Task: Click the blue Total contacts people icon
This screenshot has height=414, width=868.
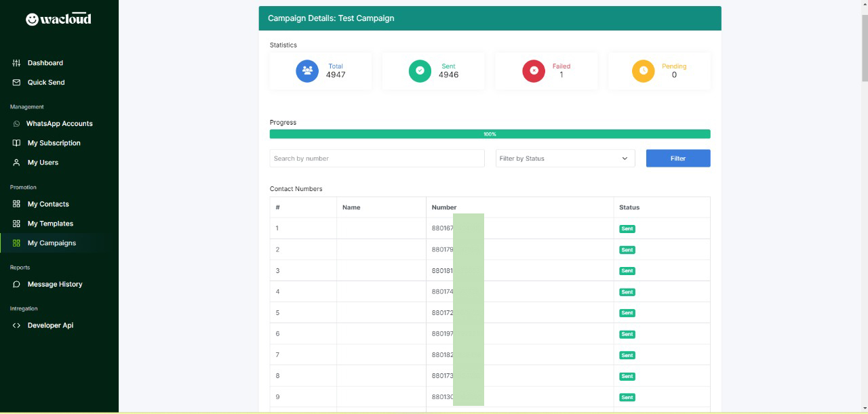Action: pyautogui.click(x=307, y=70)
